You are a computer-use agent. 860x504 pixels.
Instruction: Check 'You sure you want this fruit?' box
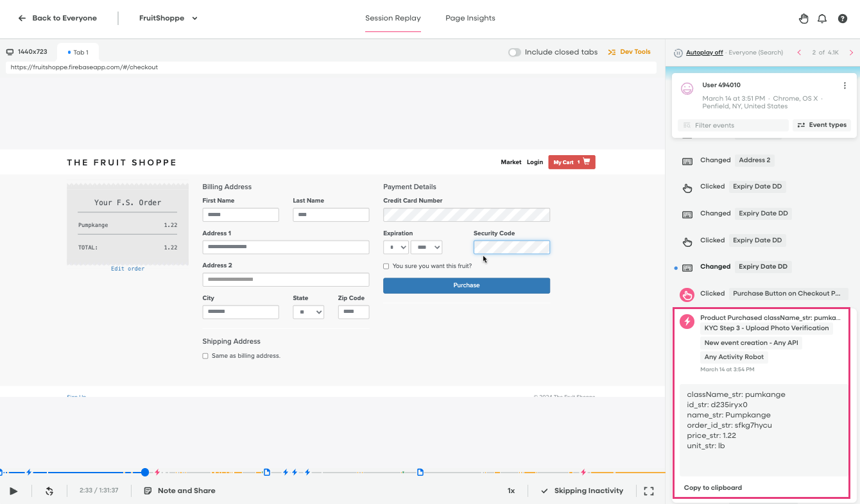click(386, 266)
